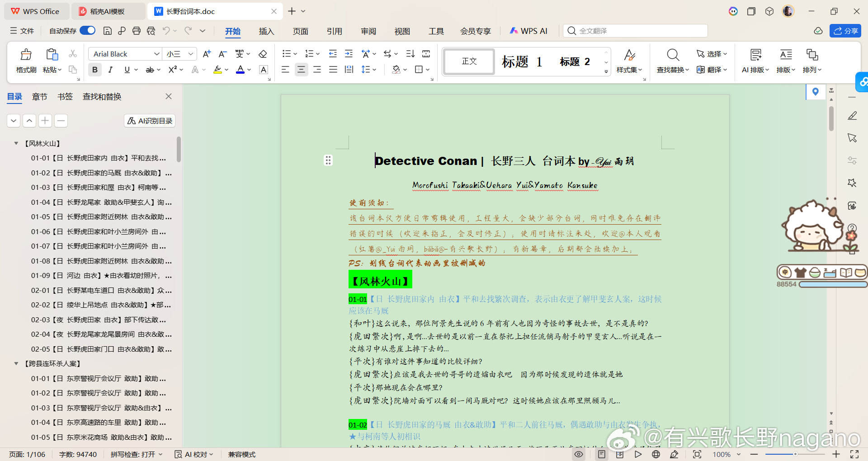
Task: Toggle the eye protection mode icon
Action: tap(579, 454)
